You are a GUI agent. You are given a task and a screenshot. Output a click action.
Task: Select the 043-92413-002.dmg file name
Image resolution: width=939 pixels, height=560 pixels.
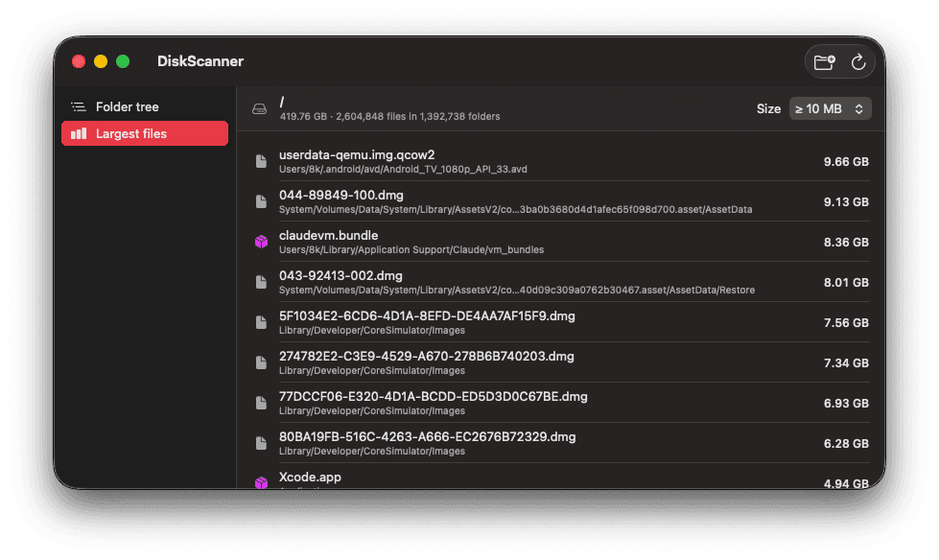tap(340, 275)
